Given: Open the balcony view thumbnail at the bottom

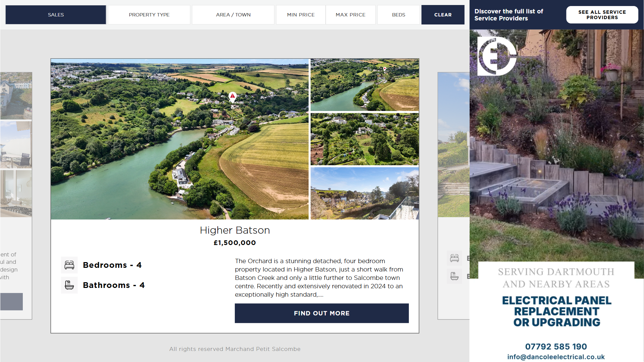Looking at the screenshot, I should pyautogui.click(x=365, y=193).
